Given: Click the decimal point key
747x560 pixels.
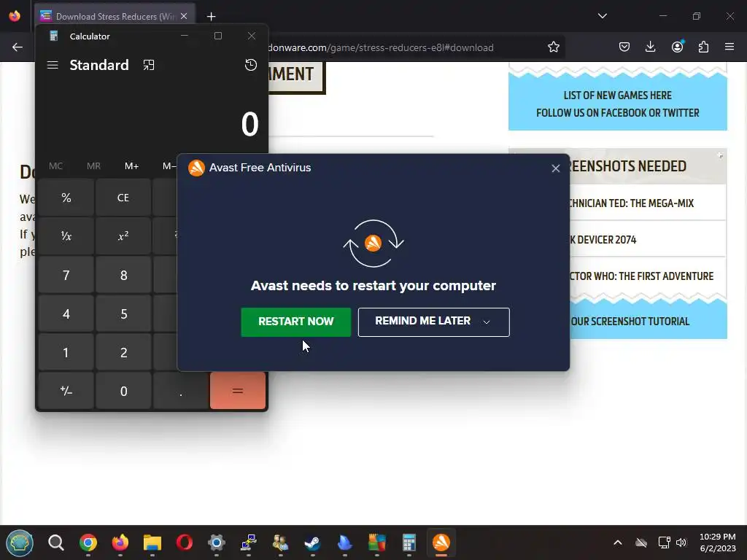Looking at the screenshot, I should point(181,391).
